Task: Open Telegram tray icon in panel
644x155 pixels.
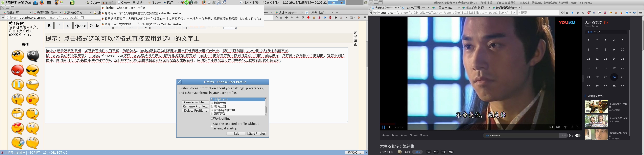Action: click(x=186, y=2)
